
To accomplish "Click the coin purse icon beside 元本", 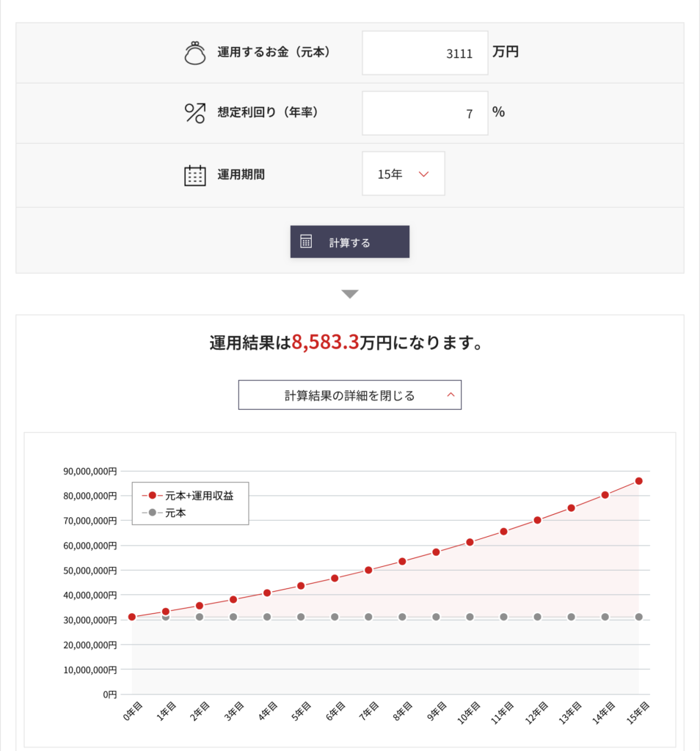I will [x=194, y=54].
